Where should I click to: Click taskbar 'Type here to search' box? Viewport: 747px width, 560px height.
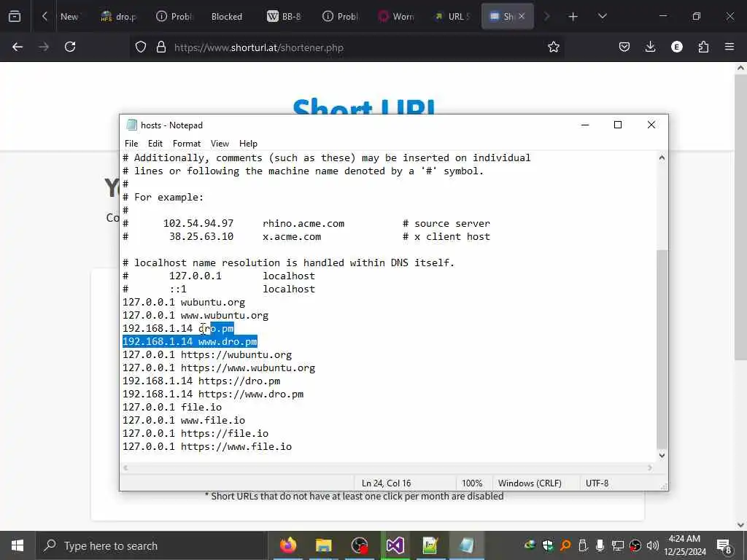point(150,545)
